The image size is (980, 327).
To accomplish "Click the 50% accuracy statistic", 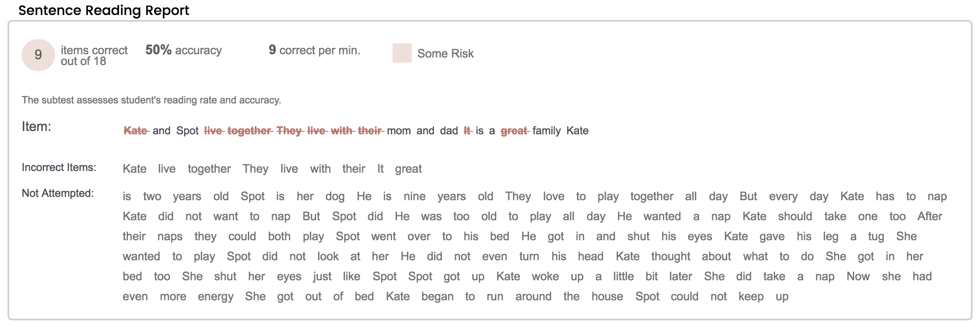I will [x=183, y=50].
